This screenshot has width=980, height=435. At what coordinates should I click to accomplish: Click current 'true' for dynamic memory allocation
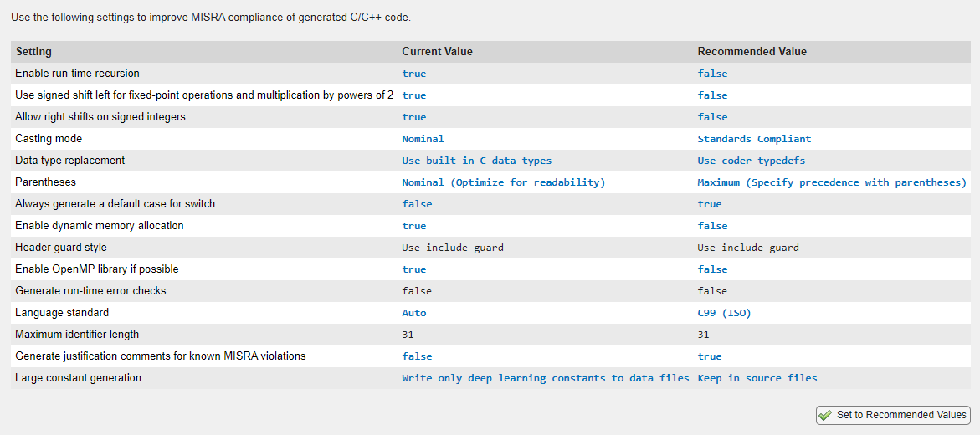413,226
